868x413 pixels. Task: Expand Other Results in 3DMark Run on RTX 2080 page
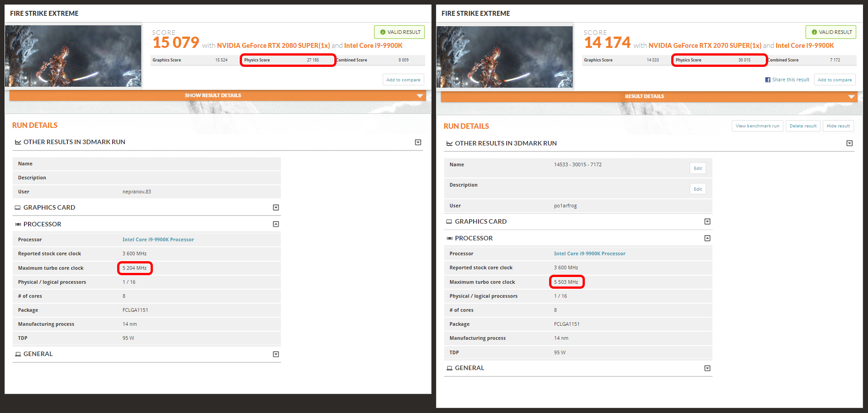click(x=418, y=142)
